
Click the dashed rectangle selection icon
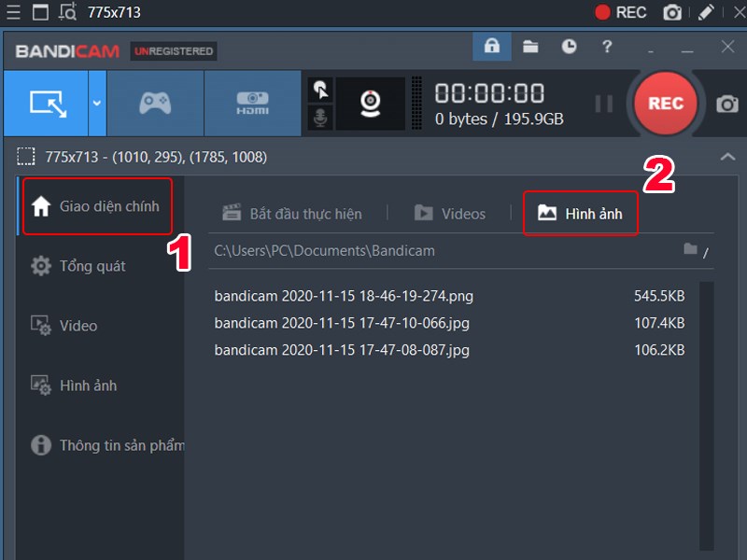[x=26, y=157]
